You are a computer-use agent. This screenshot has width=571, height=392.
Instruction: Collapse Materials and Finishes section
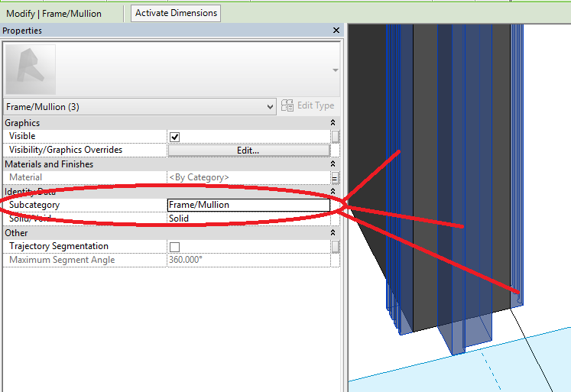(x=333, y=164)
